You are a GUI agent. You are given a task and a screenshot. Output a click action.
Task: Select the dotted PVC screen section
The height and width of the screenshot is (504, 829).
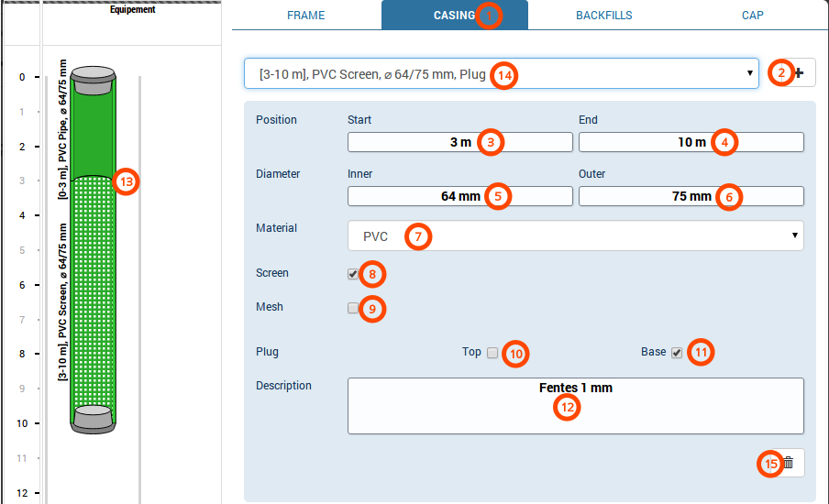coord(93,293)
